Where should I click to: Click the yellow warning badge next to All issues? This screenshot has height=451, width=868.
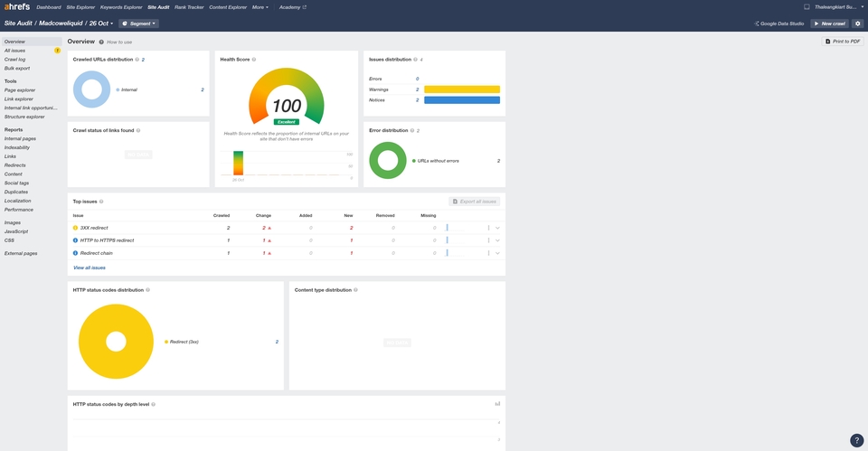click(x=57, y=51)
